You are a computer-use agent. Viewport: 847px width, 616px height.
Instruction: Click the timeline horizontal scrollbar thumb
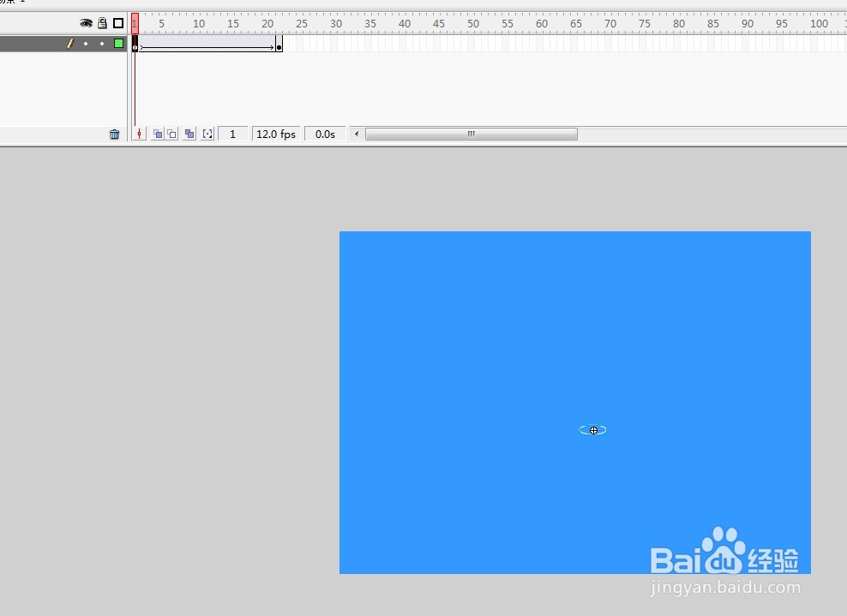[471, 134]
